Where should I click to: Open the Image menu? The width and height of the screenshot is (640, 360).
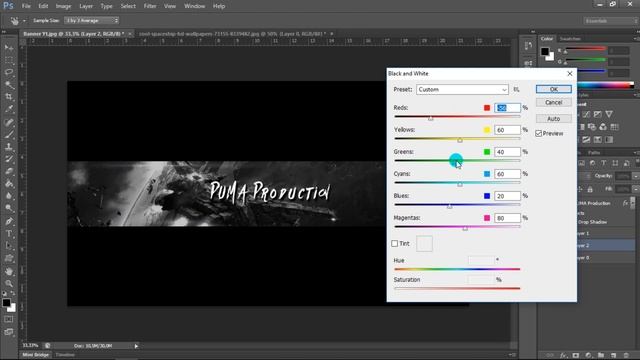[x=63, y=6]
